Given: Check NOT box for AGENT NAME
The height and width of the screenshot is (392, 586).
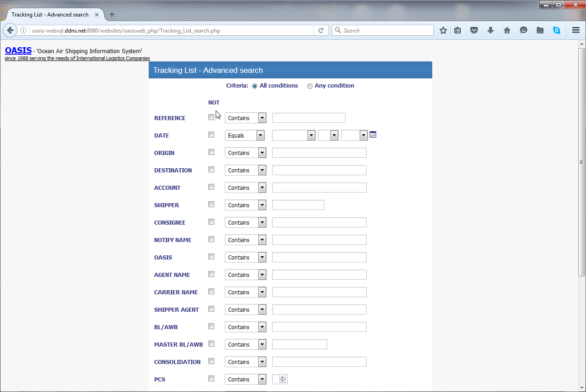Looking at the screenshot, I should pos(212,274).
